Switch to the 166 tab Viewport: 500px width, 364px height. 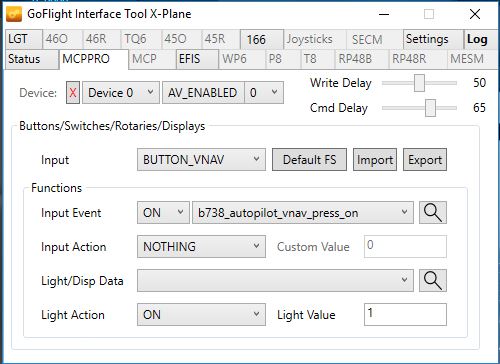coord(262,39)
